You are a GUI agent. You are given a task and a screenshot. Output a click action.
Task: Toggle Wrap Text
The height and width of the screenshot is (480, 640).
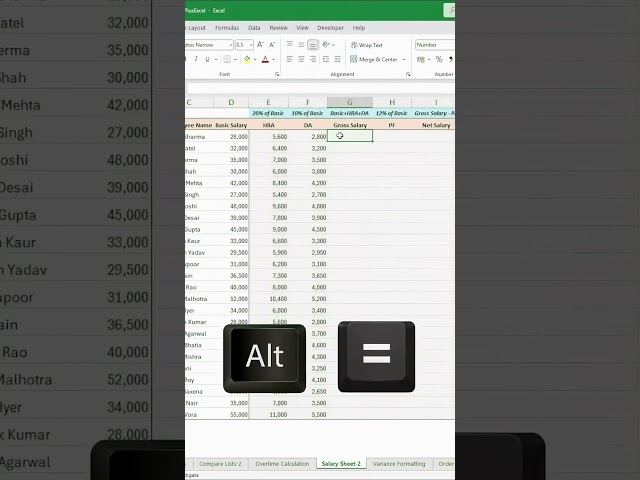tap(367, 45)
